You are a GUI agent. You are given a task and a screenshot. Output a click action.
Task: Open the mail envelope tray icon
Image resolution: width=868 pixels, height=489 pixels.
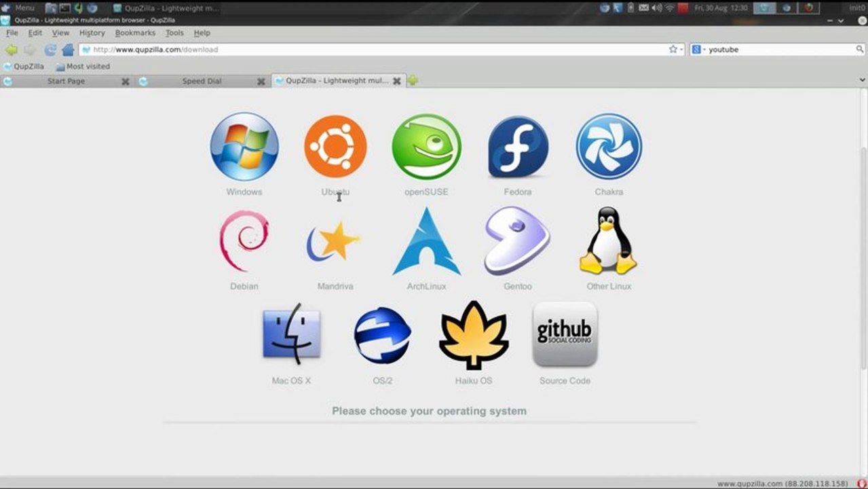coord(643,8)
